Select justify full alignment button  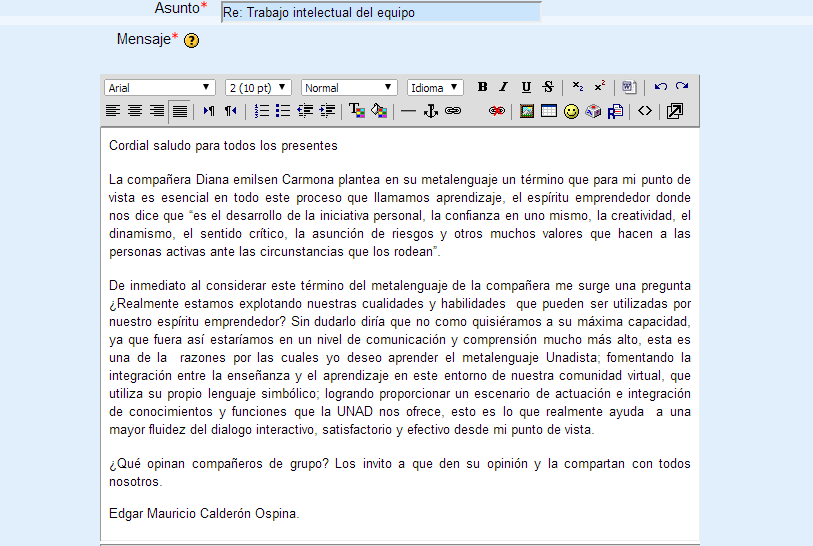click(179, 111)
